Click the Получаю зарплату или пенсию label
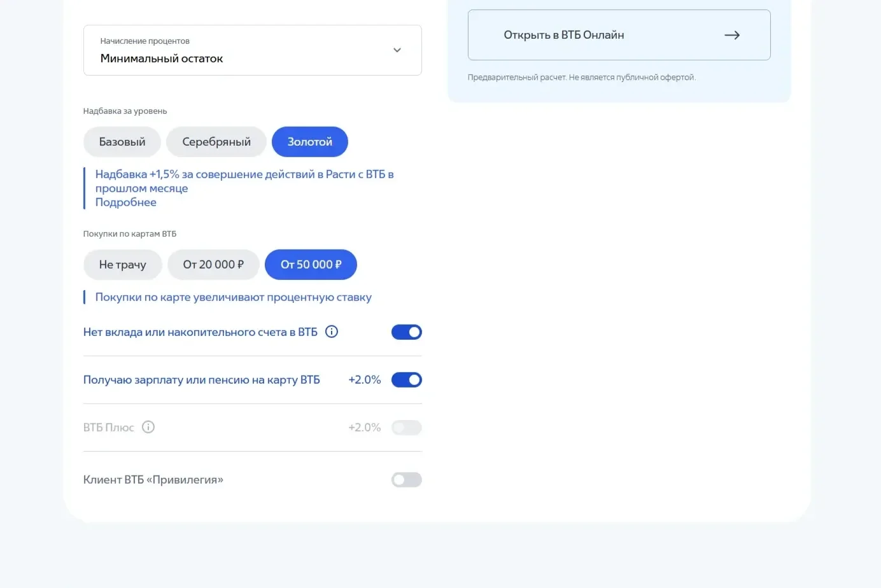The width and height of the screenshot is (881, 588). (x=202, y=380)
